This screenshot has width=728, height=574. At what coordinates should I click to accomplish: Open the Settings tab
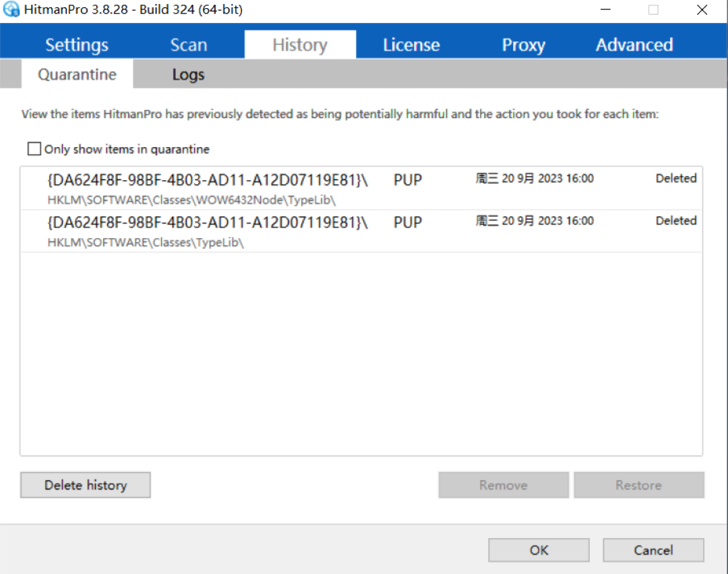coord(77,45)
